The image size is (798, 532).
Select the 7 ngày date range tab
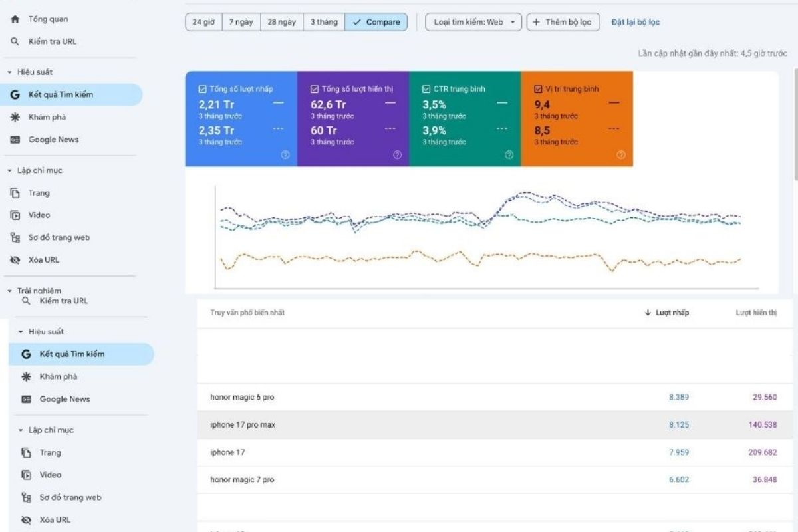tap(241, 22)
